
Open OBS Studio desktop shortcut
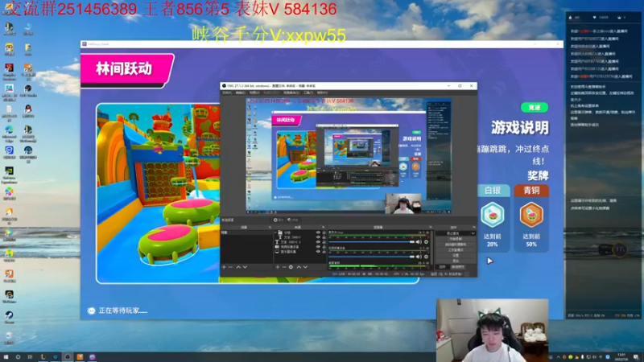coord(28,90)
